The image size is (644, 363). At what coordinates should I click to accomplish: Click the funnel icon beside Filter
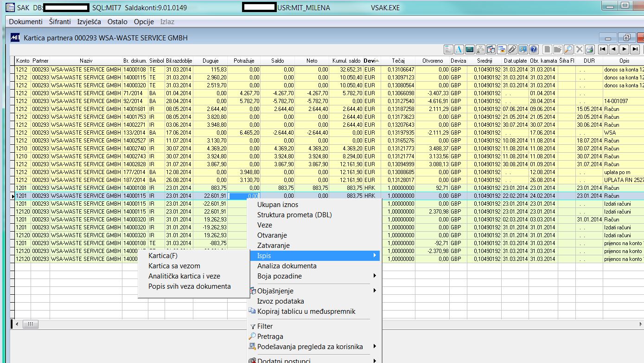click(x=253, y=326)
